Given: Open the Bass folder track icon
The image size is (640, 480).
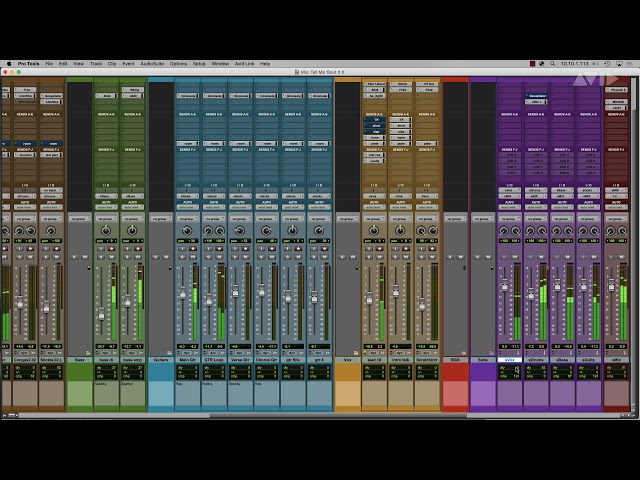Looking at the screenshot, I should point(88,353).
